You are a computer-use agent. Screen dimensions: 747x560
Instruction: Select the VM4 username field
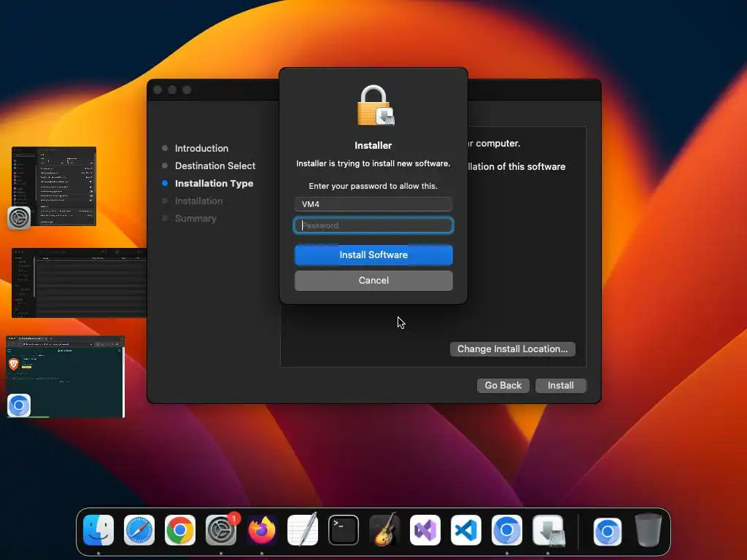pyautogui.click(x=373, y=204)
